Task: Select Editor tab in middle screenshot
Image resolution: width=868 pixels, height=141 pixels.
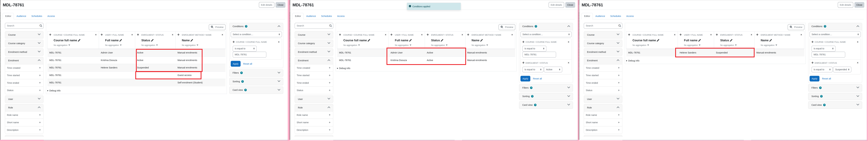Action: [x=298, y=16]
